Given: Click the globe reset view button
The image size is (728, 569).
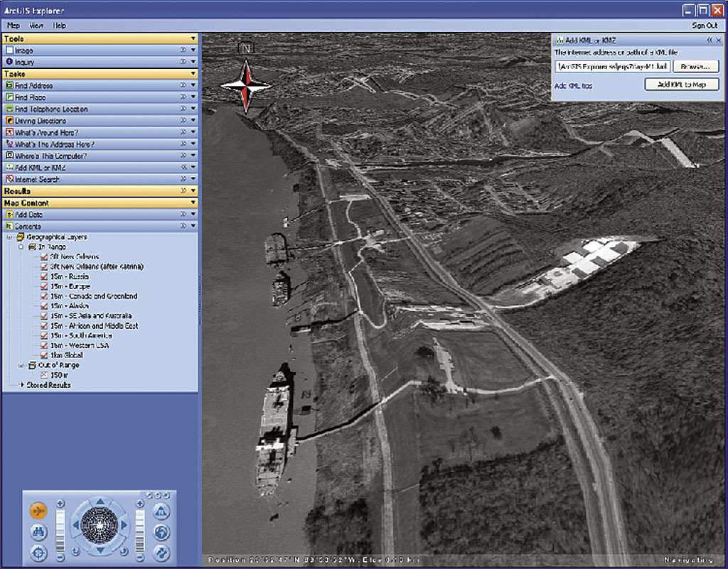Looking at the screenshot, I should tap(161, 532).
